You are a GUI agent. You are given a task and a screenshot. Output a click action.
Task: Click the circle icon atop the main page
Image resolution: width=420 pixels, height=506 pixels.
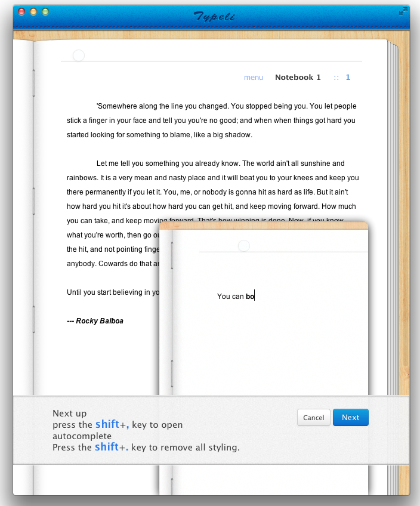pos(78,55)
